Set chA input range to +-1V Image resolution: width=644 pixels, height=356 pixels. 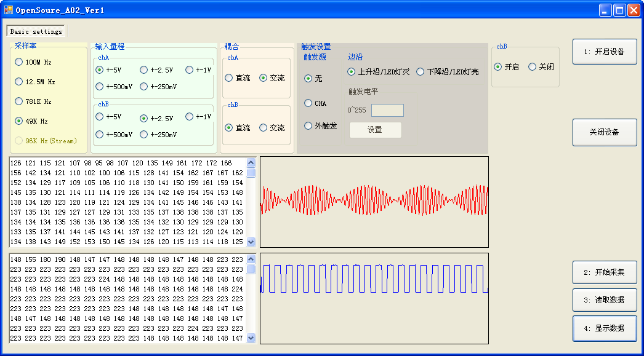coord(198,70)
